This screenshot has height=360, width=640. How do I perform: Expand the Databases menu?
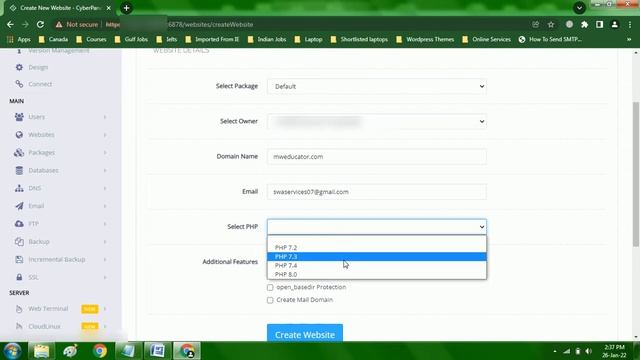[x=105, y=170]
